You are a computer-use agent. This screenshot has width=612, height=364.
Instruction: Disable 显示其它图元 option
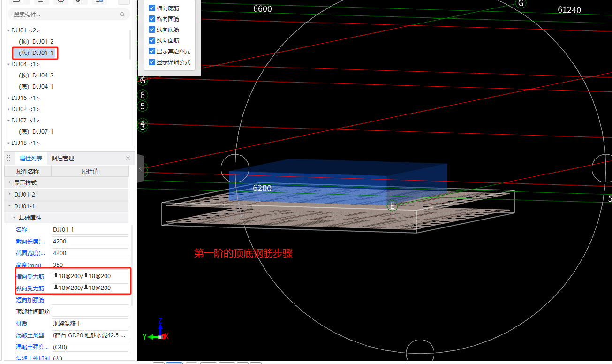pos(152,51)
